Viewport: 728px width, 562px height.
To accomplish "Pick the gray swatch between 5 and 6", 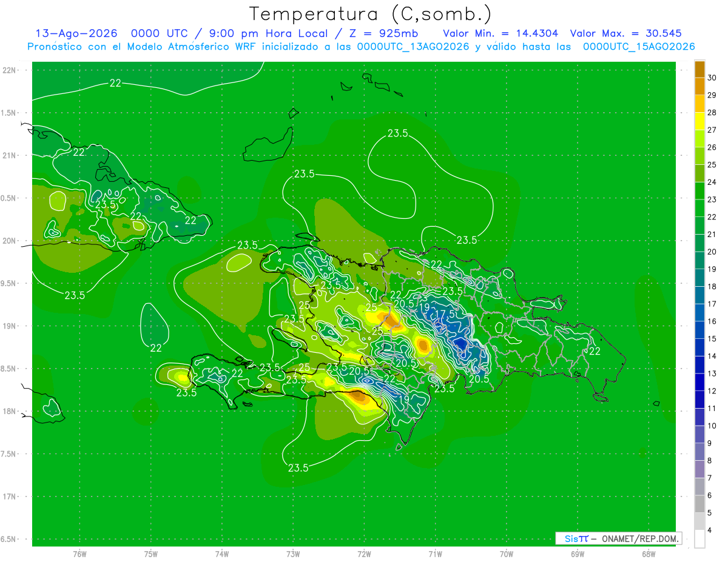I will [x=699, y=504].
